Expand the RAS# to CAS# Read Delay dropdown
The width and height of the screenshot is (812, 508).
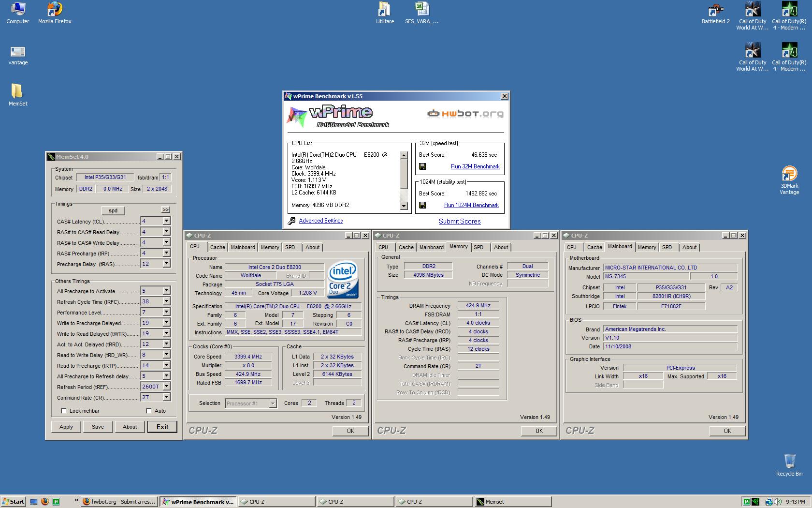coord(166,232)
